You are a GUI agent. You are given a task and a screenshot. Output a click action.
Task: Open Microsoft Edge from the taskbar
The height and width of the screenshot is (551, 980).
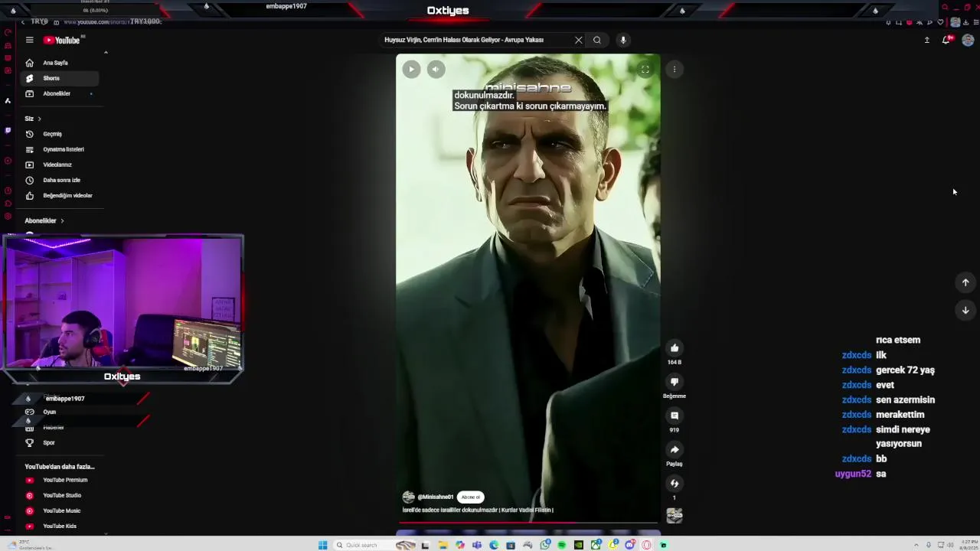[x=494, y=545]
